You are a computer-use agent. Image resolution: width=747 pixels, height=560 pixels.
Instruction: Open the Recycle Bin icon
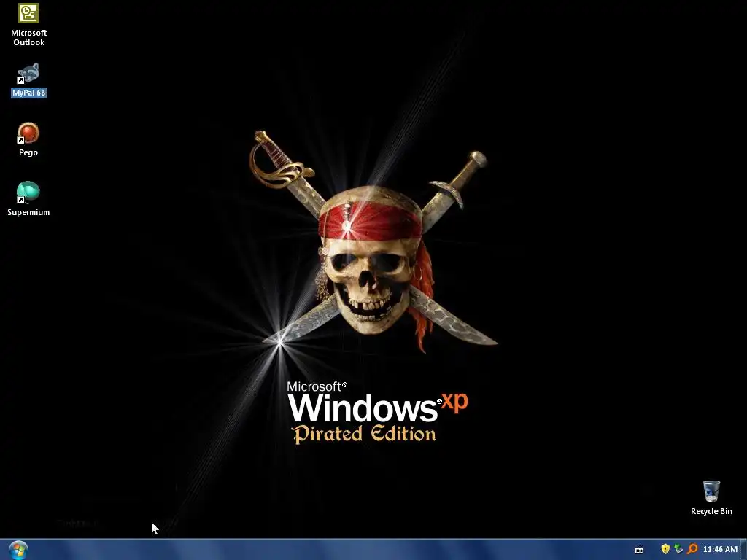click(711, 491)
